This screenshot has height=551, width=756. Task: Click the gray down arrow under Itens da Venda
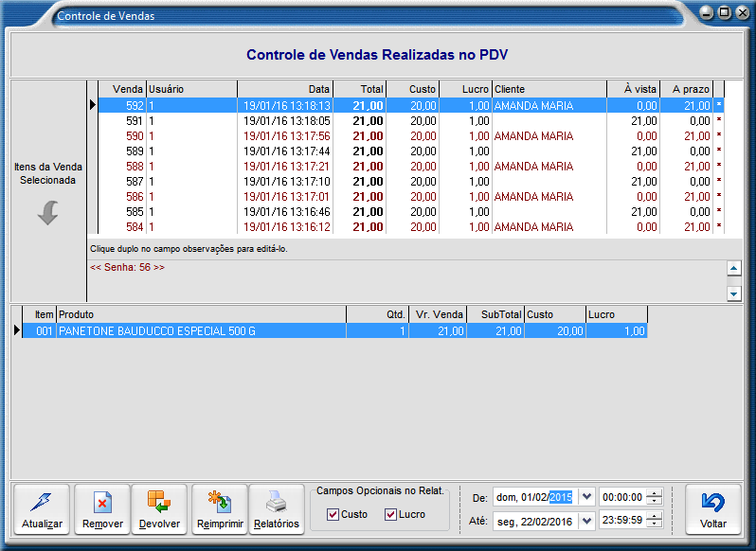click(47, 212)
